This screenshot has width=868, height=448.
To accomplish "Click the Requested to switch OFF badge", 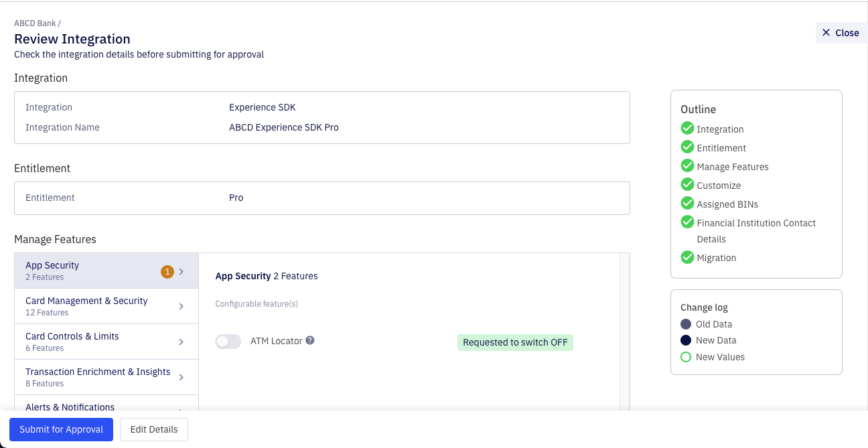I will 515,342.
